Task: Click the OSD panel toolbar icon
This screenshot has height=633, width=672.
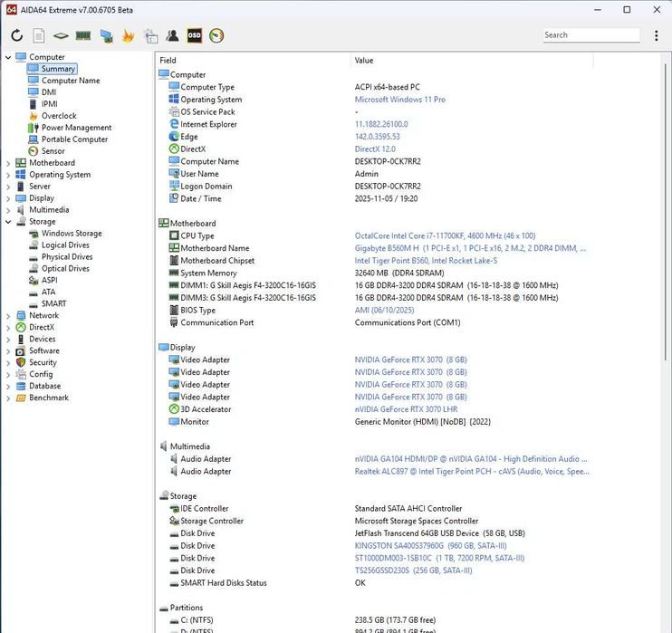Action: 194,36
